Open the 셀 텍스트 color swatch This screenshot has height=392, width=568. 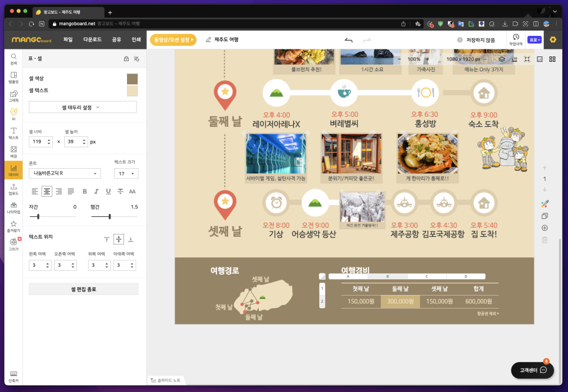132,91
